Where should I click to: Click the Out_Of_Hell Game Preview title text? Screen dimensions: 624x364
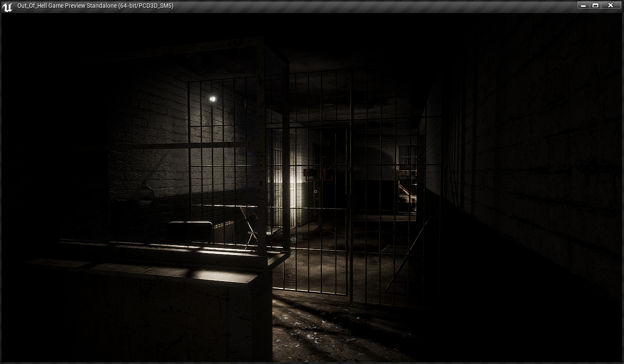pyautogui.click(x=95, y=6)
